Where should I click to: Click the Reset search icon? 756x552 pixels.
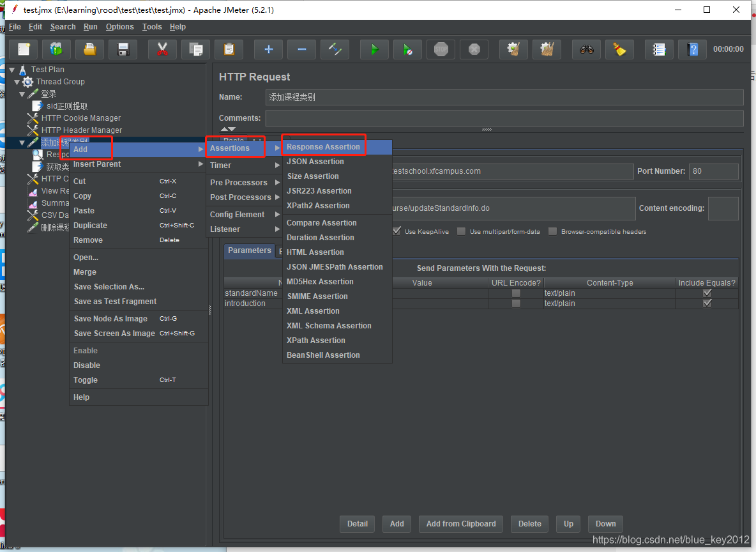pyautogui.click(x=619, y=49)
